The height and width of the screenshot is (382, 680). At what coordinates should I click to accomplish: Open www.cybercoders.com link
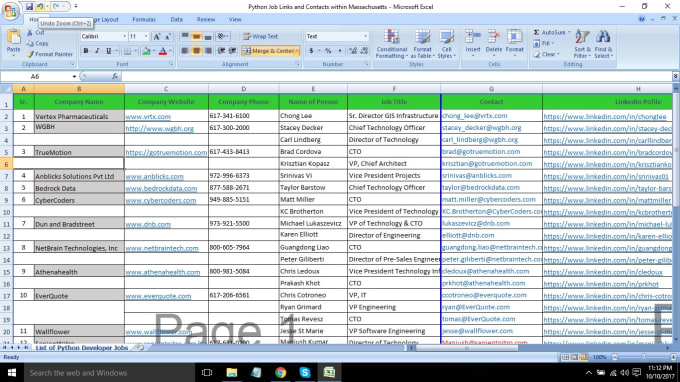tap(160, 200)
